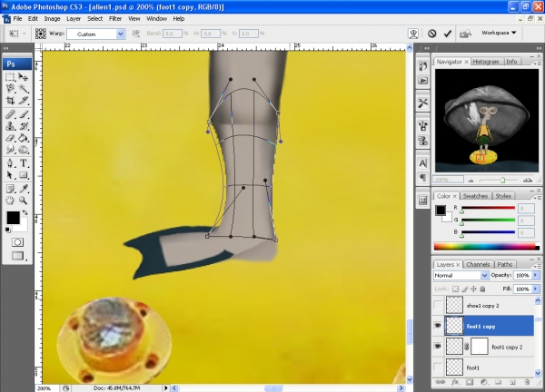The image size is (545, 392).
Task: Pick a color from the spectrum ramp
Action: (x=486, y=247)
